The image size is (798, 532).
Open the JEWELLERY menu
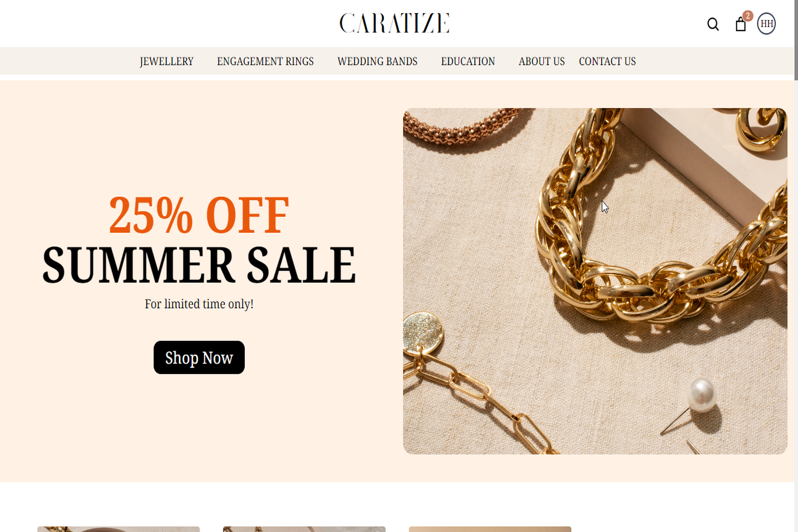point(166,61)
